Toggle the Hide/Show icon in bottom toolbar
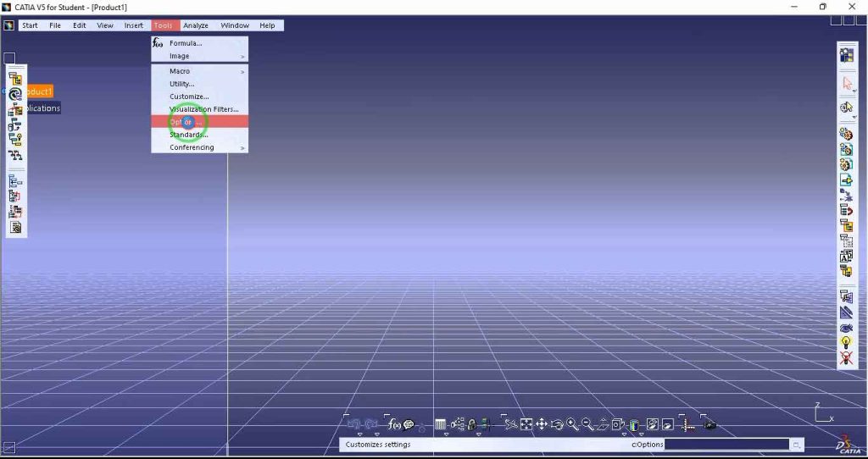This screenshot has height=459, width=868. [x=653, y=424]
